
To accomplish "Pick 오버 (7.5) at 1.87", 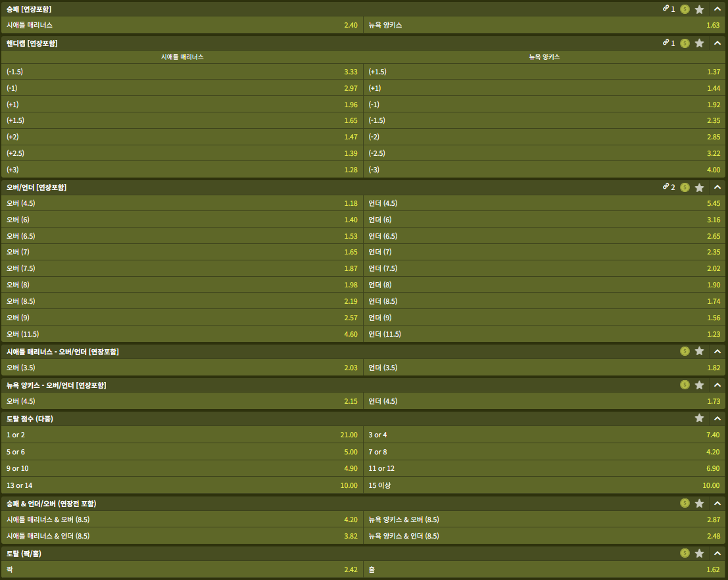I will pos(182,268).
